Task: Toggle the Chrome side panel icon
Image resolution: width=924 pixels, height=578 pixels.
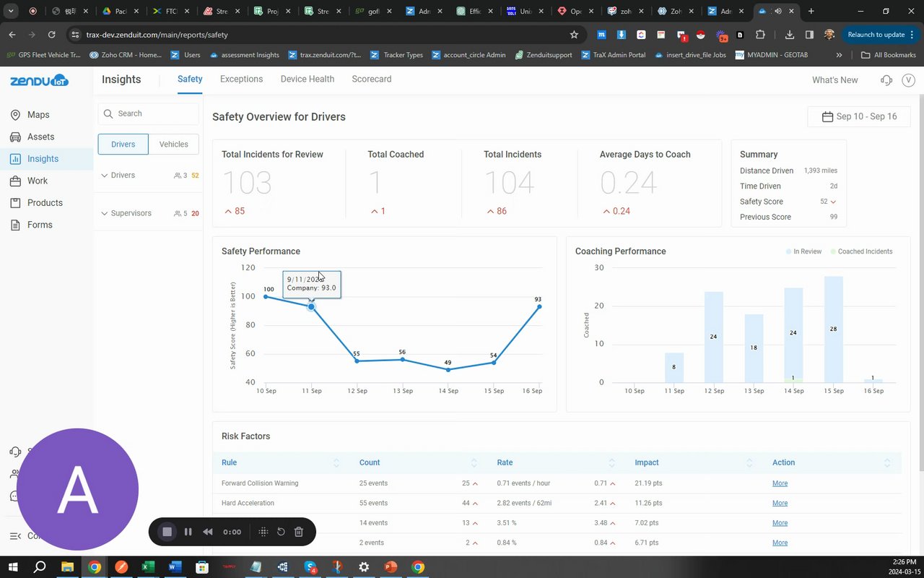Action: click(x=809, y=35)
